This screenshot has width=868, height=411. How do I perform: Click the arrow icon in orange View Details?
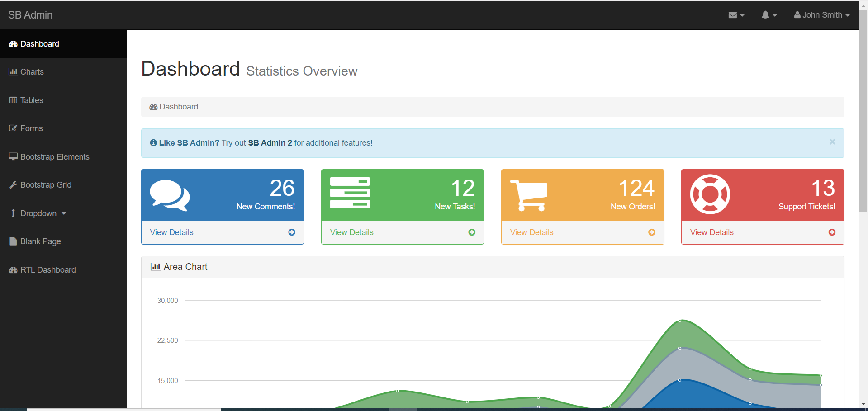point(652,232)
